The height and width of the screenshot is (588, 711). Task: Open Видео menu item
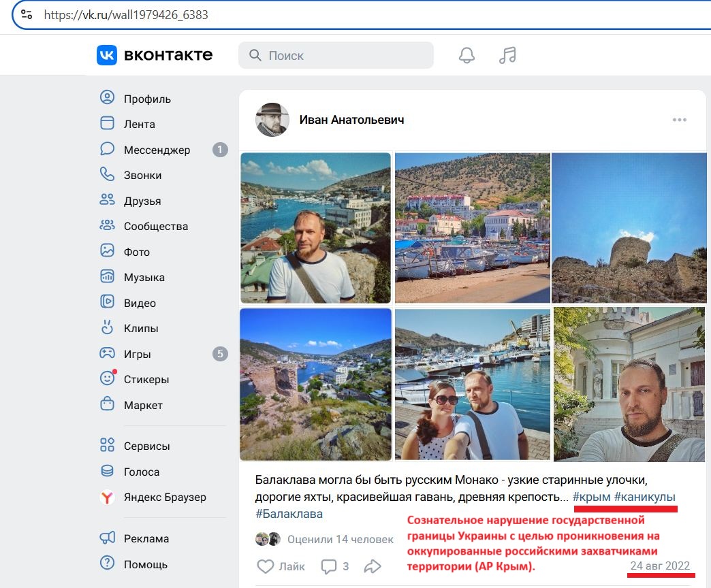(x=140, y=303)
